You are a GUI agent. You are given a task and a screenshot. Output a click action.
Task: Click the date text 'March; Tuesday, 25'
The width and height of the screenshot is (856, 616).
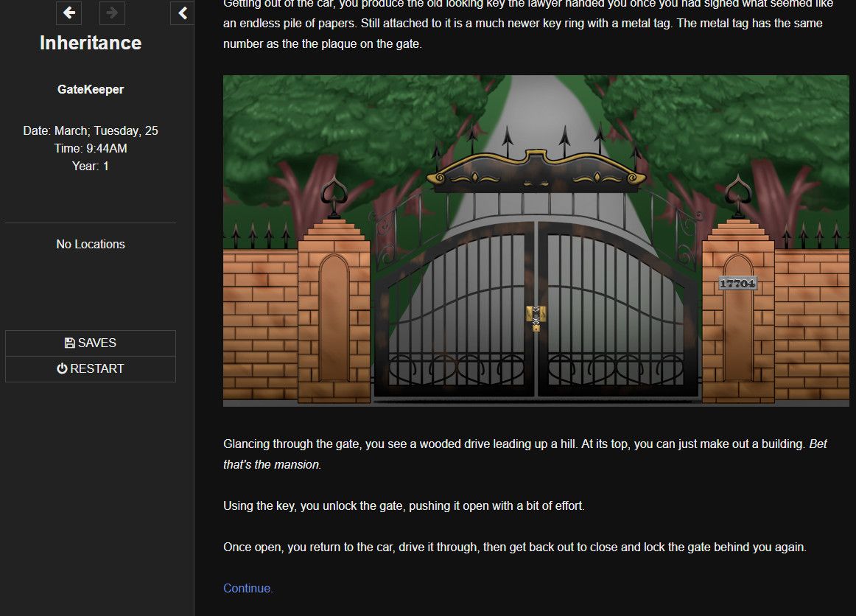point(90,130)
